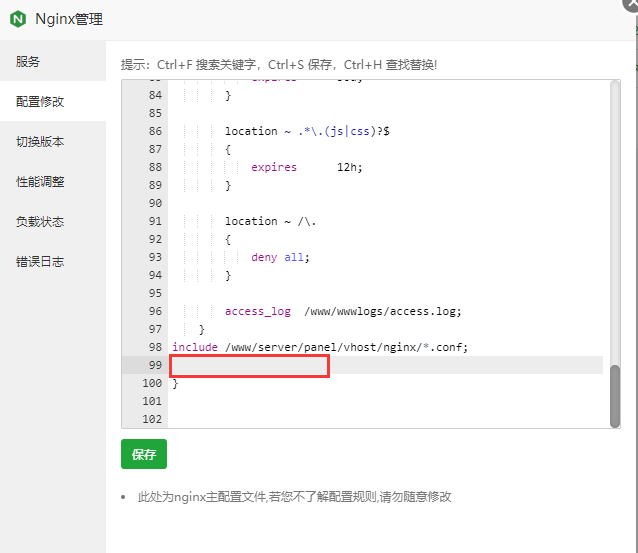Click the closing brace on line 97
Image resolution: width=638 pixels, height=553 pixels.
202,329
